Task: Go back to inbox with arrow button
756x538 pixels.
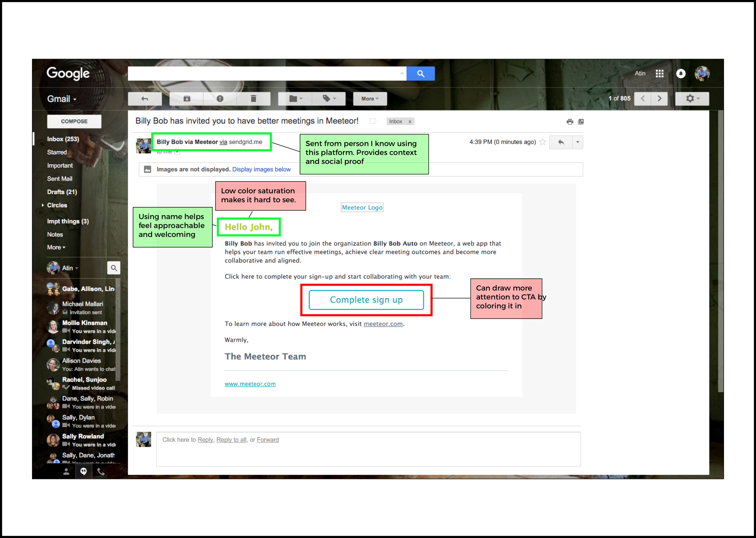Action: (x=145, y=99)
